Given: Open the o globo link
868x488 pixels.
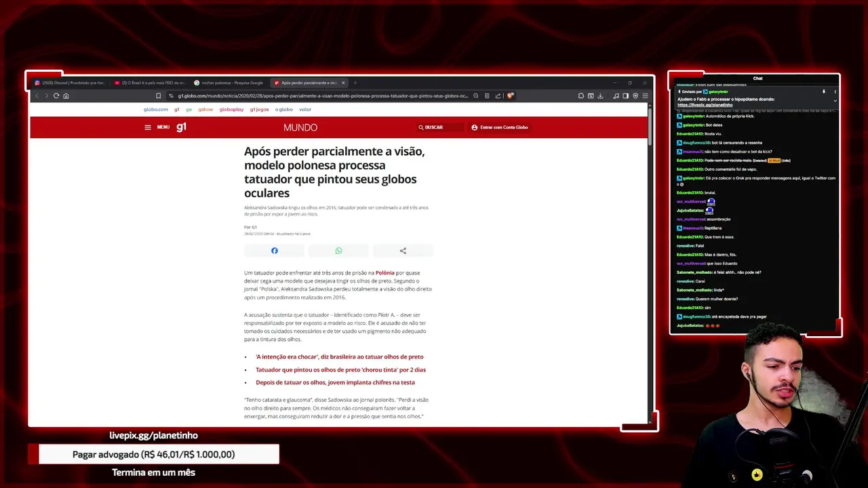Looking at the screenshot, I should [284, 109].
